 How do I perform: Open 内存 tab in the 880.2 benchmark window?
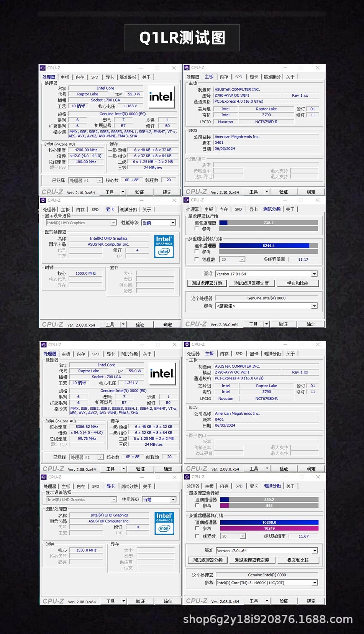coord(225,486)
